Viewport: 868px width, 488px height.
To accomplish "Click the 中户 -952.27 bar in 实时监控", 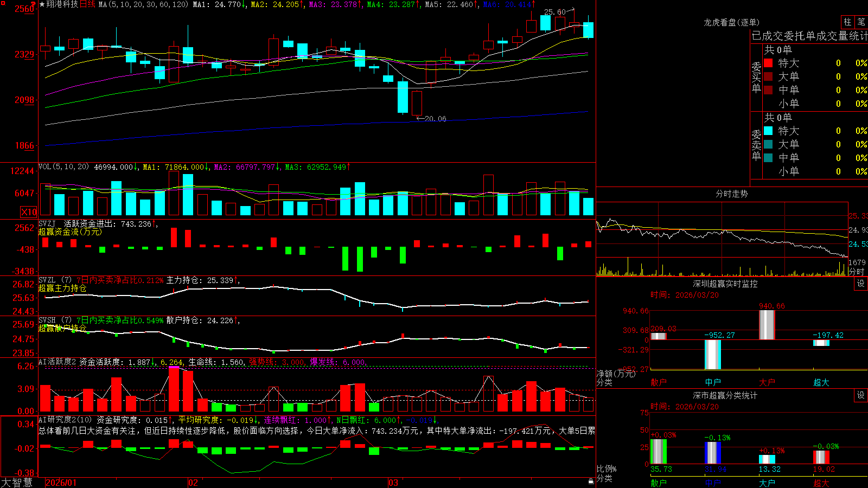I will click(713, 355).
